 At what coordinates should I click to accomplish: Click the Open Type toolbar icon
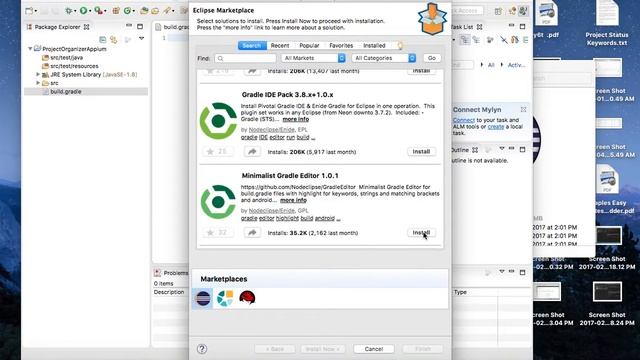[x=144, y=11]
